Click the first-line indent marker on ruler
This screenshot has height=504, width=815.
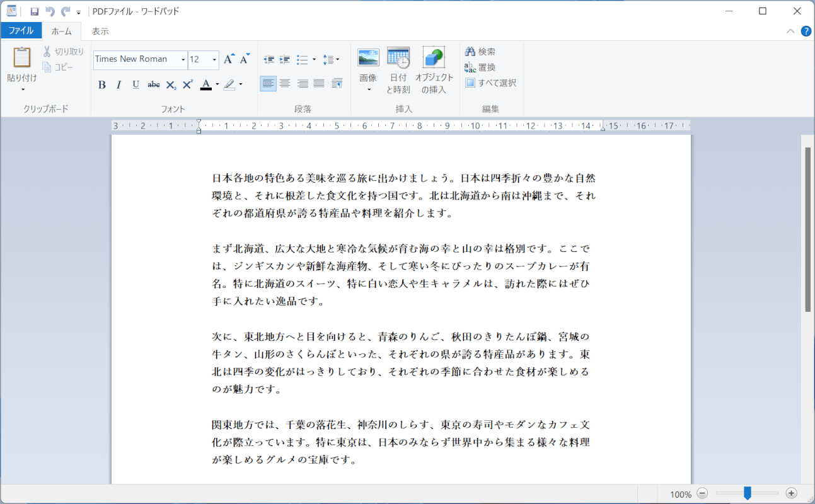(199, 122)
